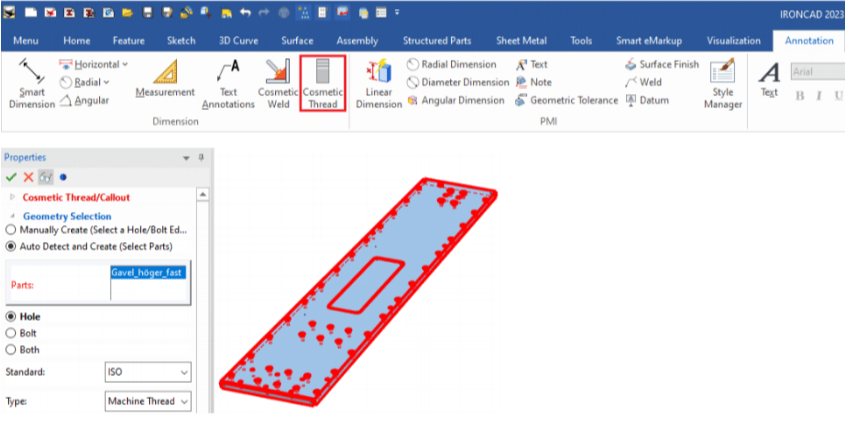Switch to the Feature tab

(x=128, y=41)
